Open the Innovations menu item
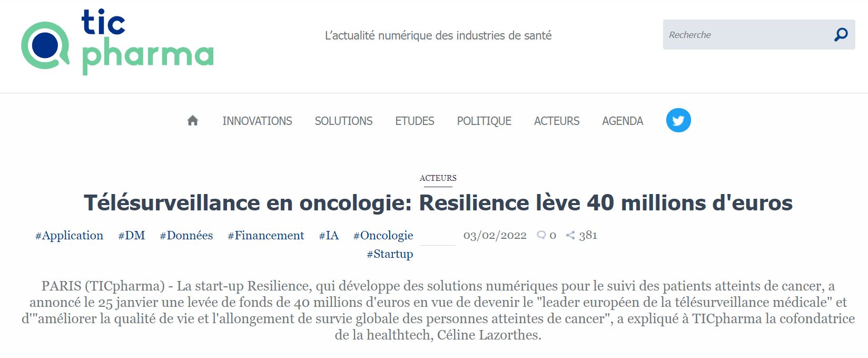The image size is (868, 358). coord(257,121)
